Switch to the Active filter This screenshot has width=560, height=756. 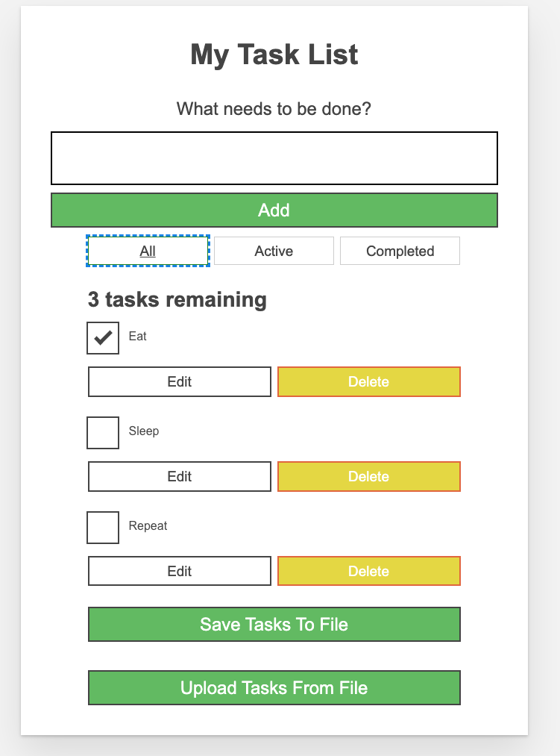click(274, 251)
